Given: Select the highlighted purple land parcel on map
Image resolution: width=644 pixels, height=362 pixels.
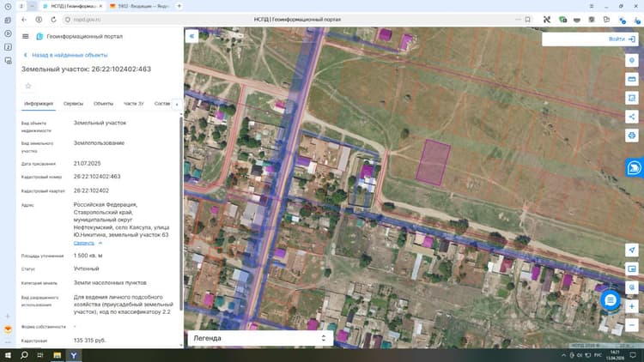Looking at the screenshot, I should 433,162.
